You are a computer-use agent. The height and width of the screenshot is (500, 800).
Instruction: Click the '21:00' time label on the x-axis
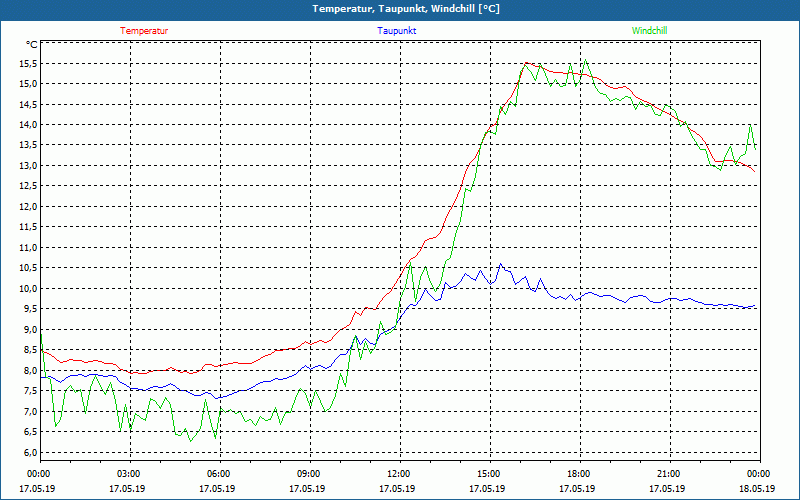point(670,474)
